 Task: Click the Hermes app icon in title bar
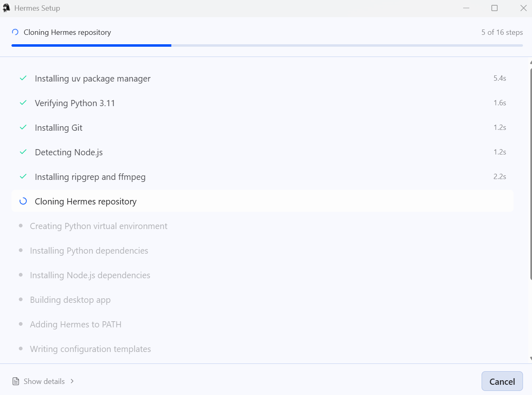pyautogui.click(x=7, y=8)
